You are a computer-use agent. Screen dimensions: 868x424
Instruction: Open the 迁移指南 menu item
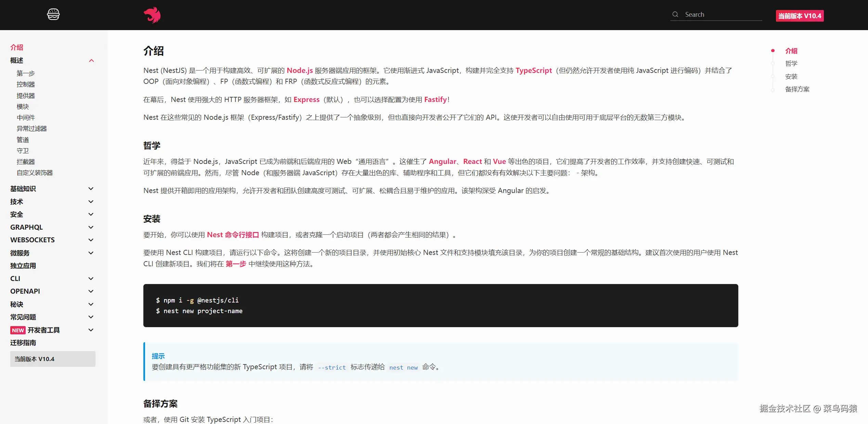tap(23, 343)
